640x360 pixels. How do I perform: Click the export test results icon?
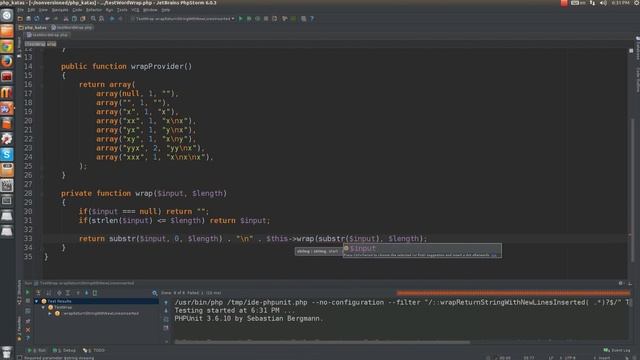(x=95, y=293)
